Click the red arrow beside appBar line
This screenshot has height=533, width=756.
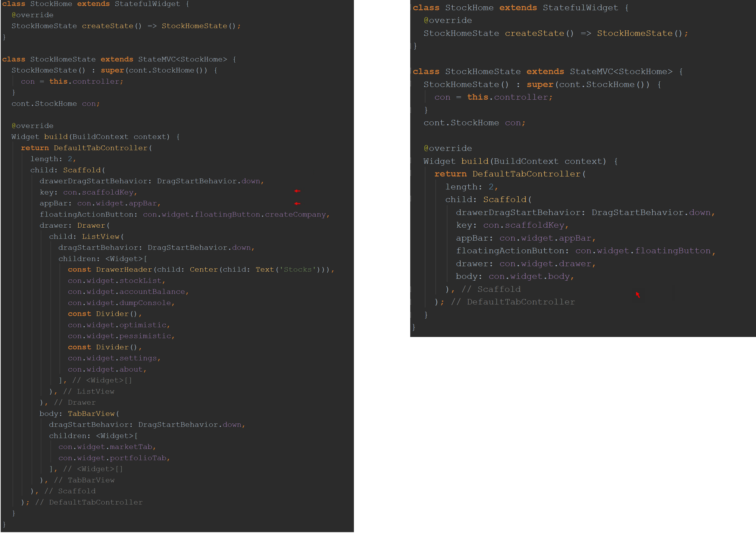[297, 203]
